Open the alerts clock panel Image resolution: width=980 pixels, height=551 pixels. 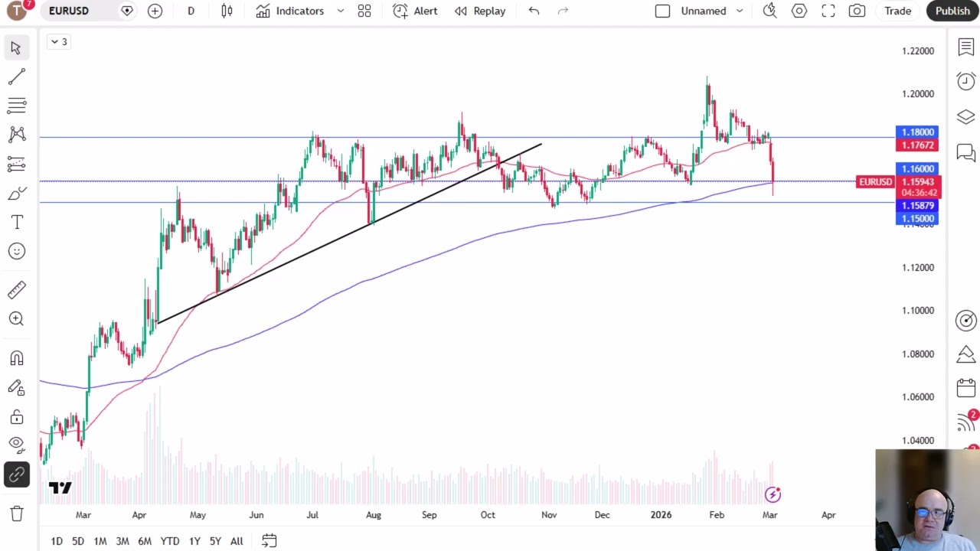[965, 81]
